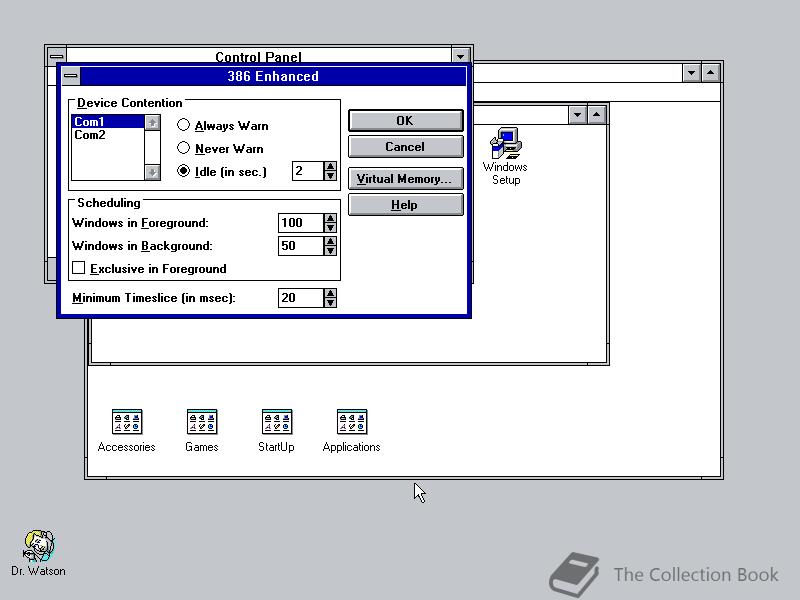Screen dimensions: 800x600
Task: Increase the Idle seconds value
Action: click(331, 166)
